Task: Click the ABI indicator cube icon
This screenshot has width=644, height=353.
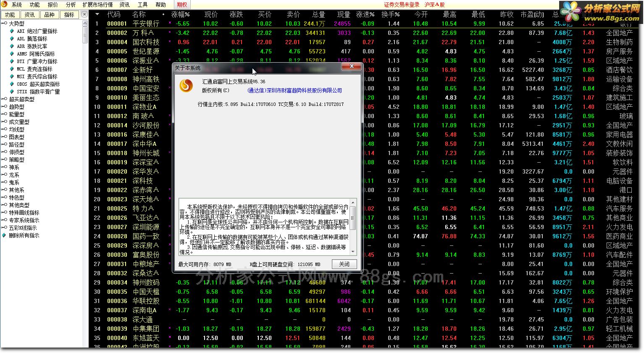Action: coord(12,31)
